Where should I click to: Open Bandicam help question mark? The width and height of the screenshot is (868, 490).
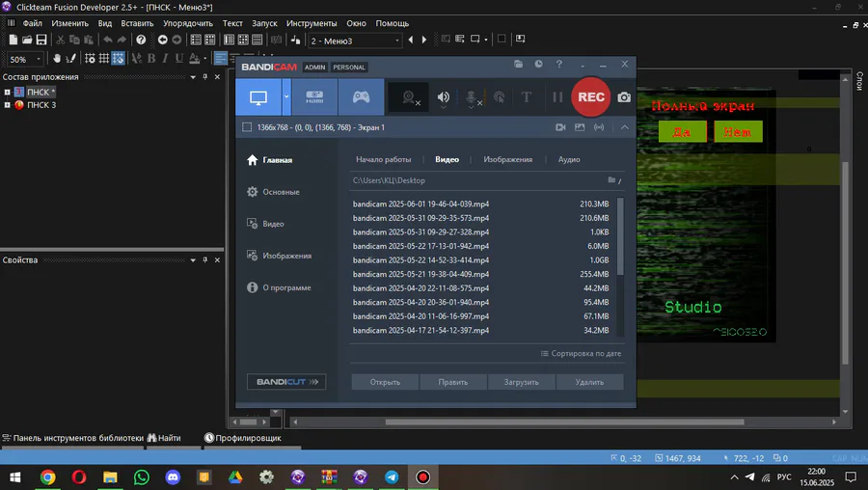[x=559, y=65]
